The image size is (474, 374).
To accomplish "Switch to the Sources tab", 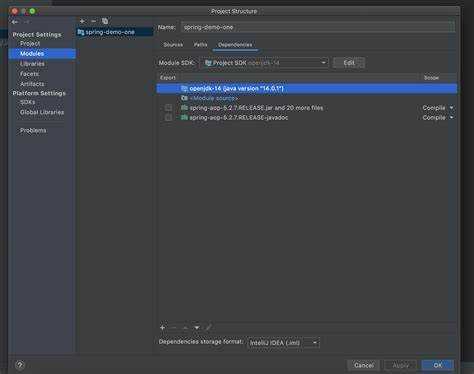I will 173,45.
